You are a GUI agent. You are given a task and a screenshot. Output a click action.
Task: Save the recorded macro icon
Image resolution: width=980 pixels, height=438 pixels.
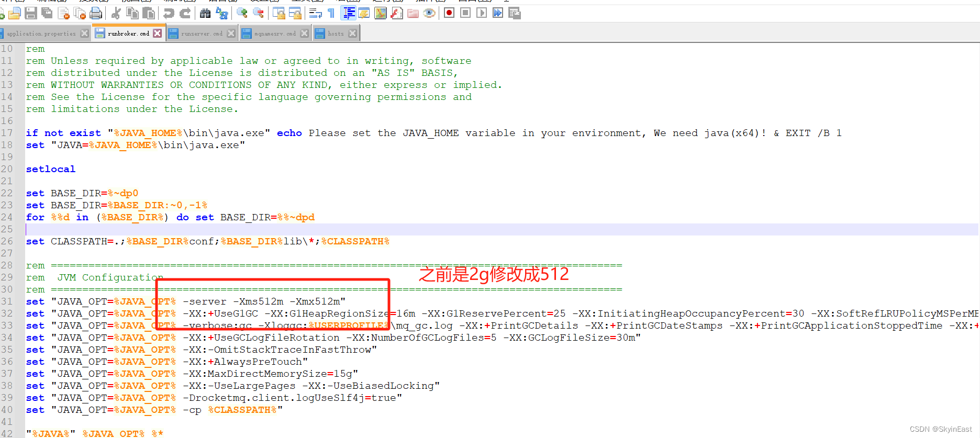click(515, 13)
